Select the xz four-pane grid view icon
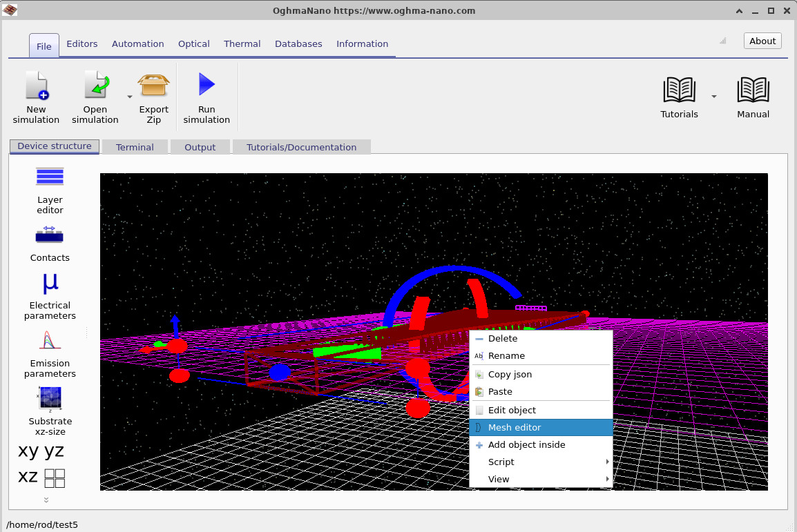 click(x=54, y=477)
